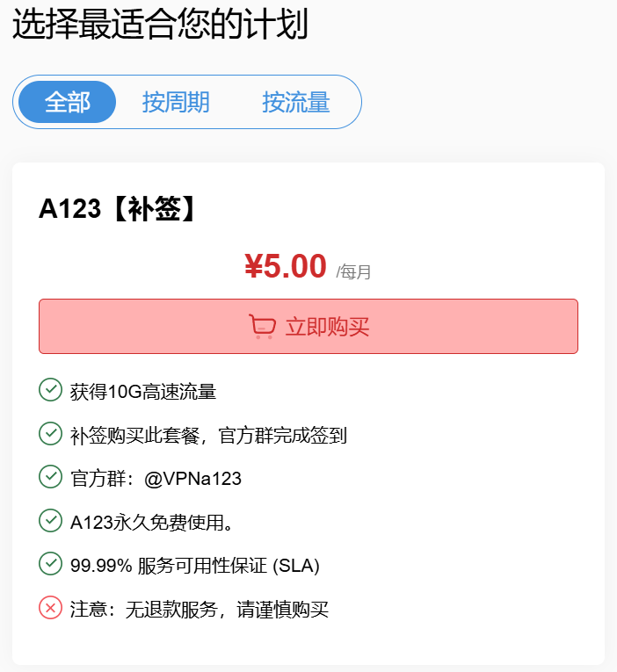Click checkmark icon beside 99.99% 服务可用性保证
The width and height of the screenshot is (617, 672).
[51, 564]
